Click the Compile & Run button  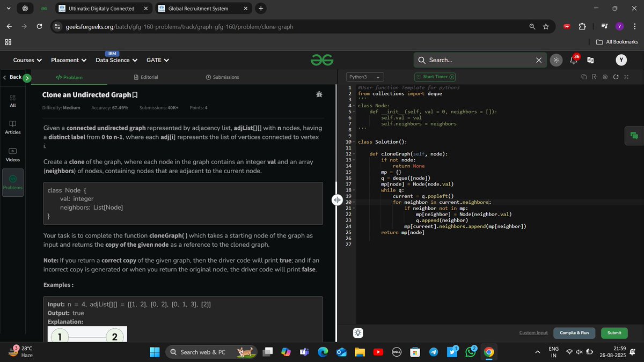pos(574,333)
